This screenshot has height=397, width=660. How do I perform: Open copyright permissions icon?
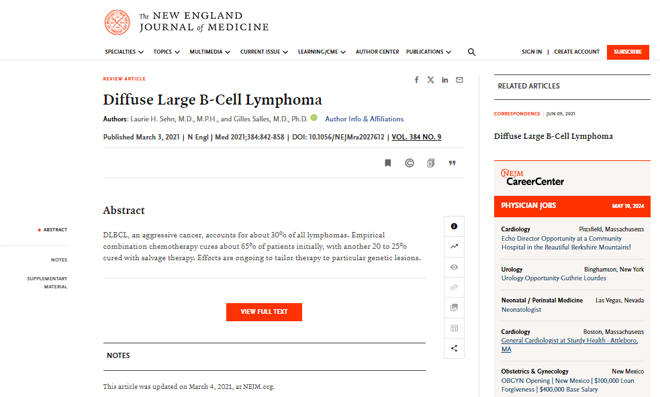coord(409,163)
